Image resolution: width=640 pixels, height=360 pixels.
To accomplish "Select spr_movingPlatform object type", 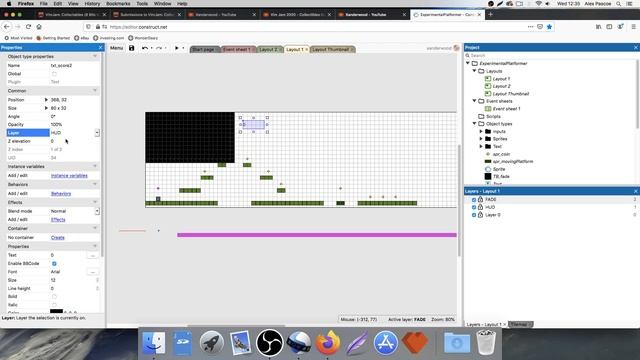I will pyautogui.click(x=513, y=162).
